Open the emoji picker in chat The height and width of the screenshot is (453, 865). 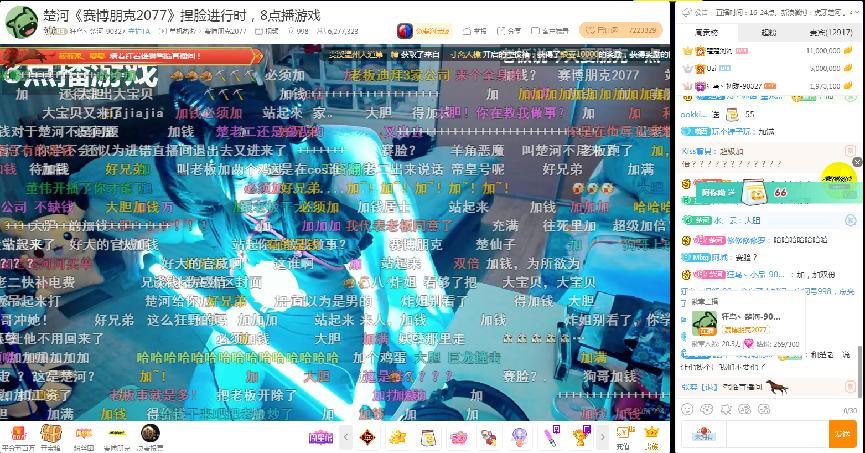click(x=687, y=409)
